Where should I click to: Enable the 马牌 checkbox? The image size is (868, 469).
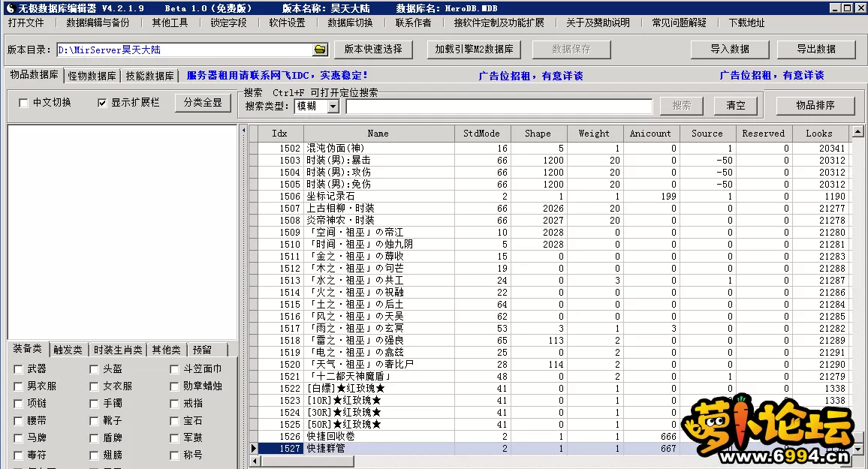pyautogui.click(x=18, y=438)
